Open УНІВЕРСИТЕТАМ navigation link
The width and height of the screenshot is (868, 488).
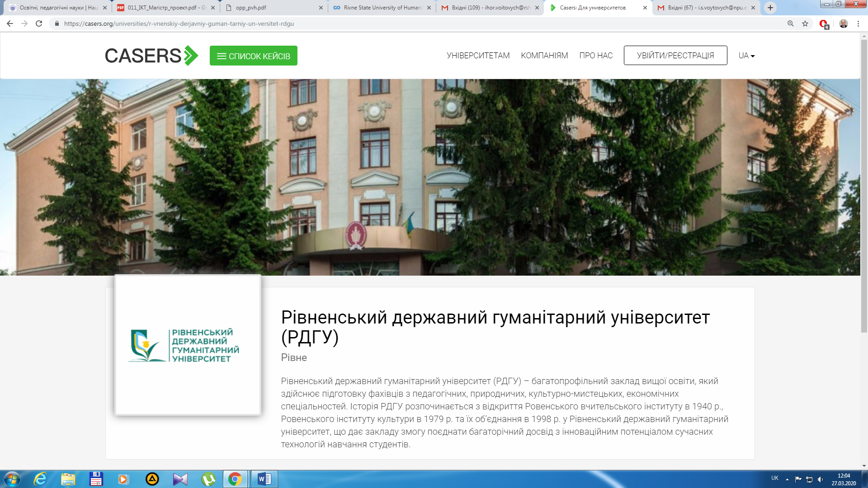pyautogui.click(x=478, y=56)
